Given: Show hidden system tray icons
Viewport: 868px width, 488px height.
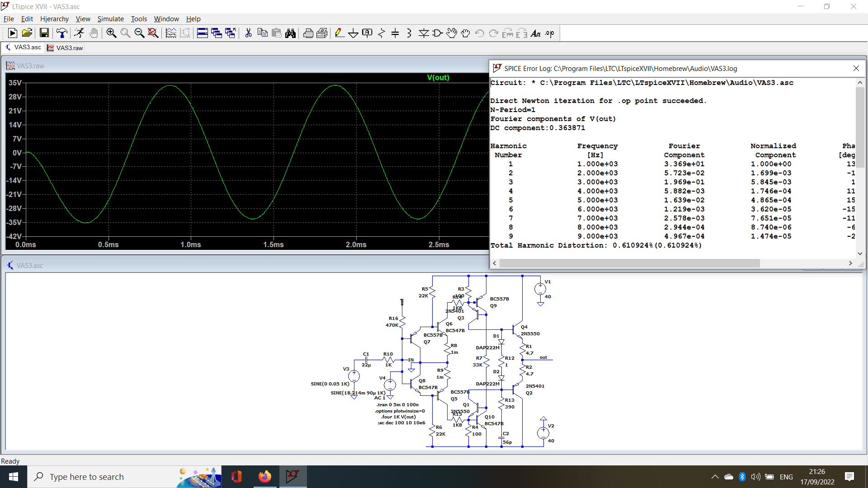Looking at the screenshot, I should point(715,477).
